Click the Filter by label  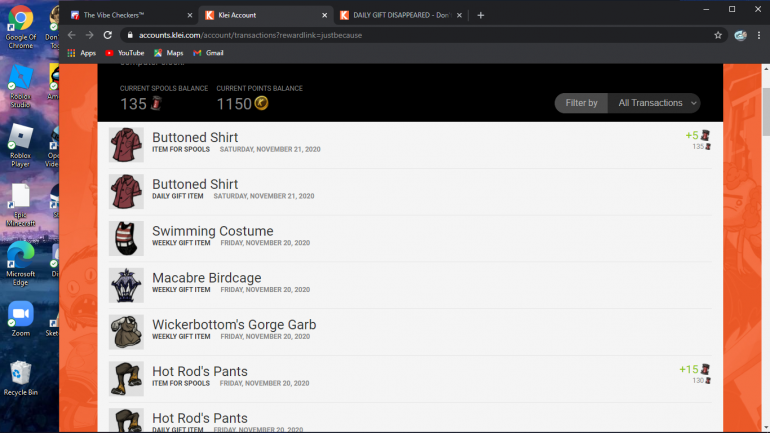tap(581, 103)
